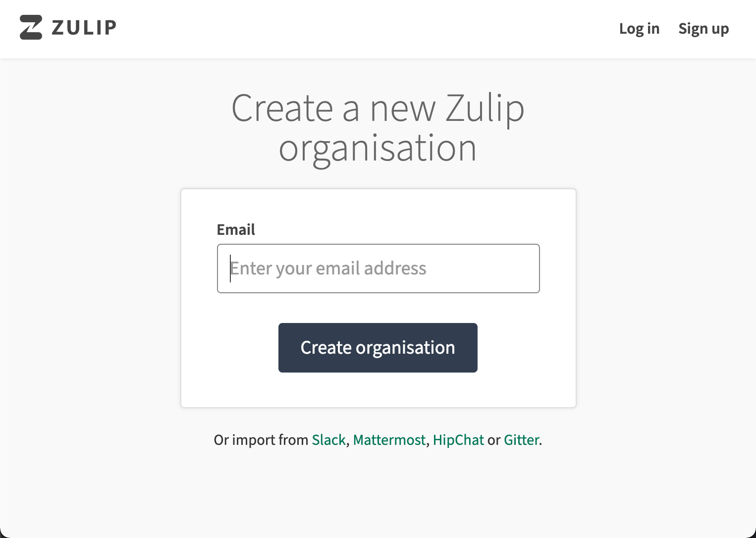Click the word 'organisation' in the heading
756x538 pixels.
coord(378,149)
